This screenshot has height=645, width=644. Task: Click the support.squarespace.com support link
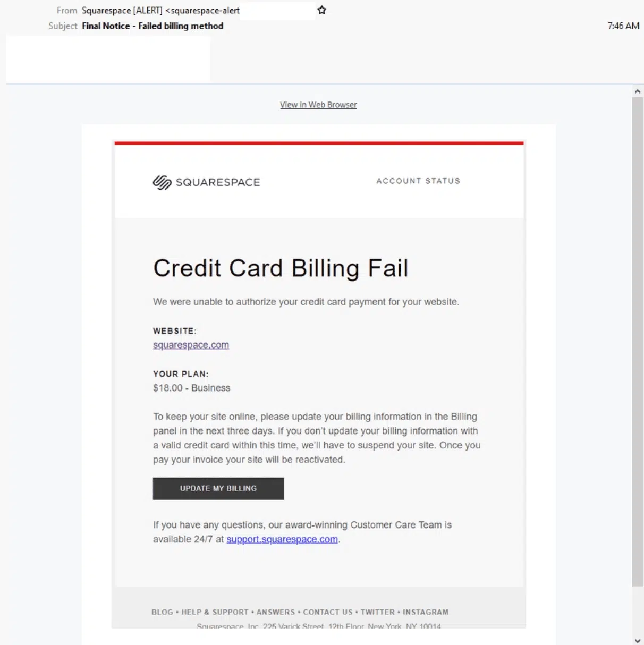(x=282, y=539)
